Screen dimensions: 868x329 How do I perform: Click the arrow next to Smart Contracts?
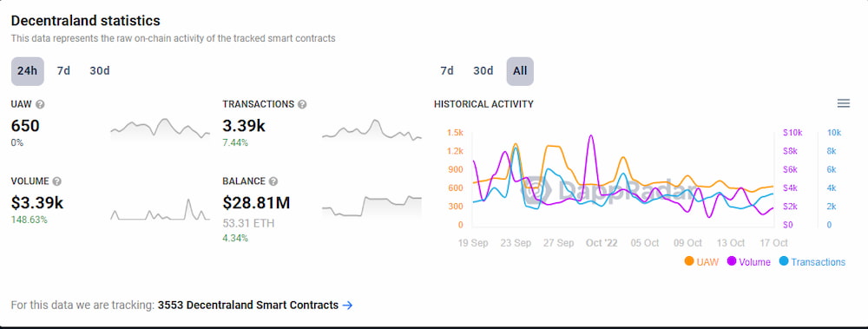click(347, 306)
